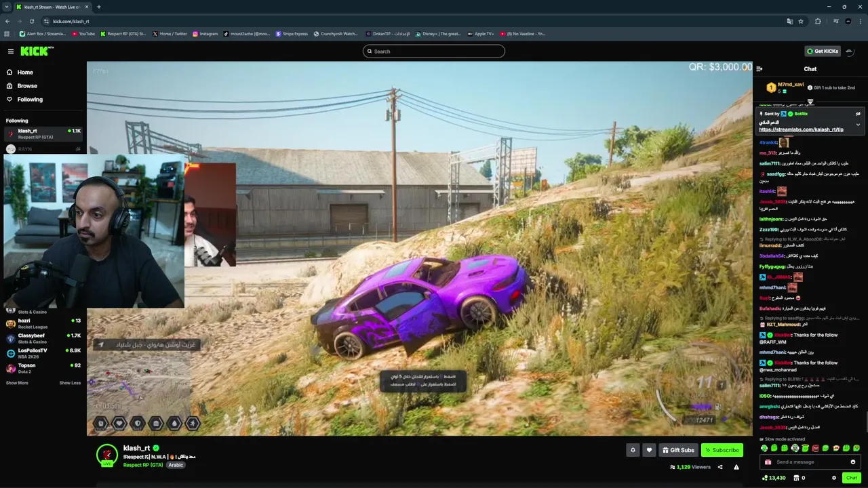Click klash_rt channel avatar
The height and width of the screenshot is (488, 868).
click(x=107, y=455)
